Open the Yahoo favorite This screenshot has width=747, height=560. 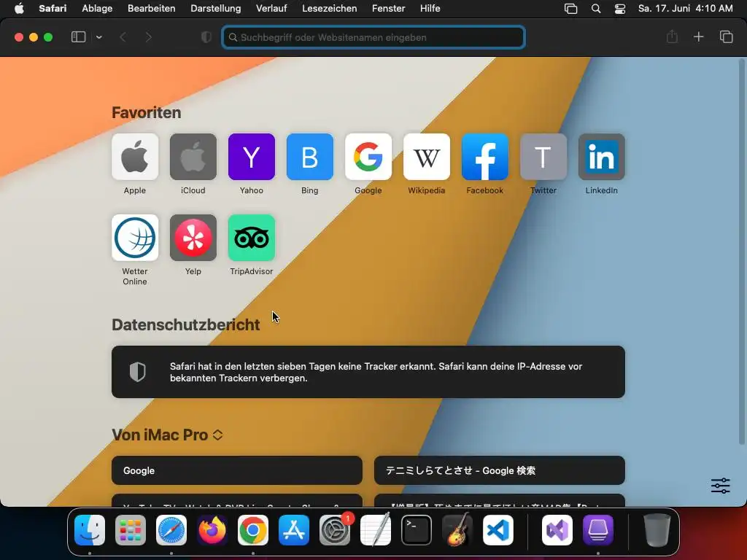pos(252,157)
